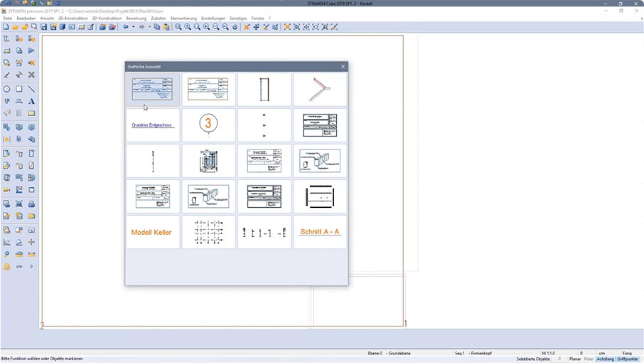Viewport: 644px width, 363px height.
Task: Click the scale field M 1:1.0
Action: [548, 352]
